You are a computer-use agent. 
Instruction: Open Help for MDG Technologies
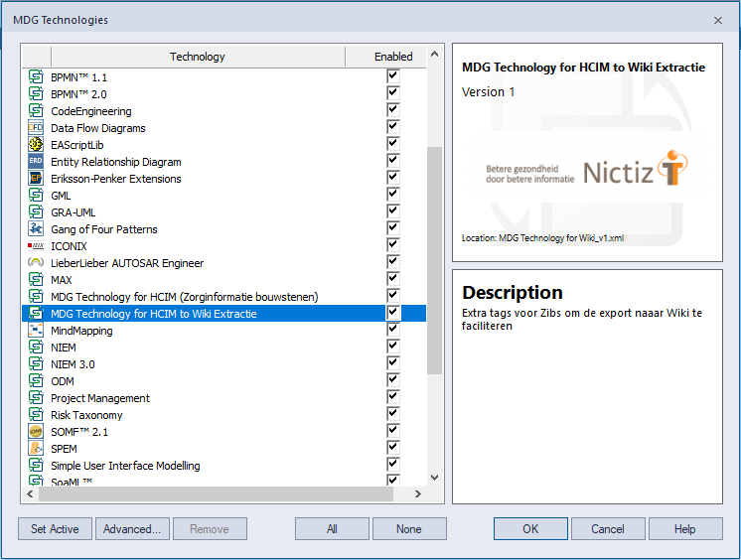685,529
